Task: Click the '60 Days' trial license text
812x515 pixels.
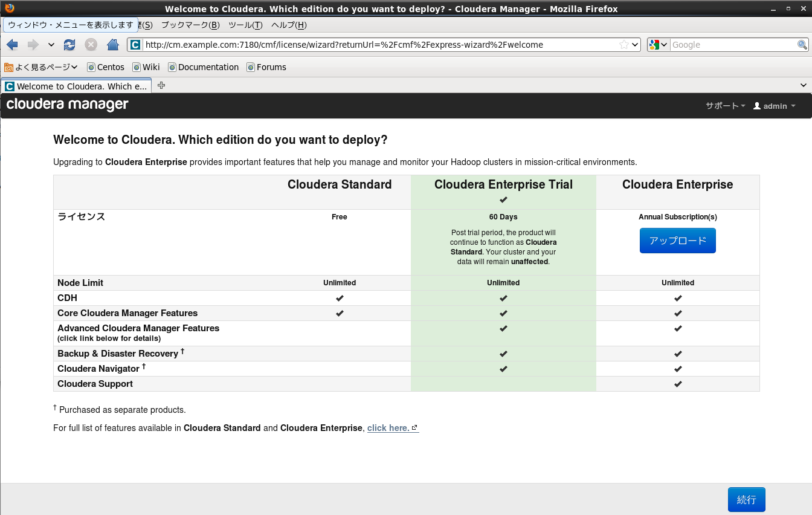Action: (x=503, y=217)
